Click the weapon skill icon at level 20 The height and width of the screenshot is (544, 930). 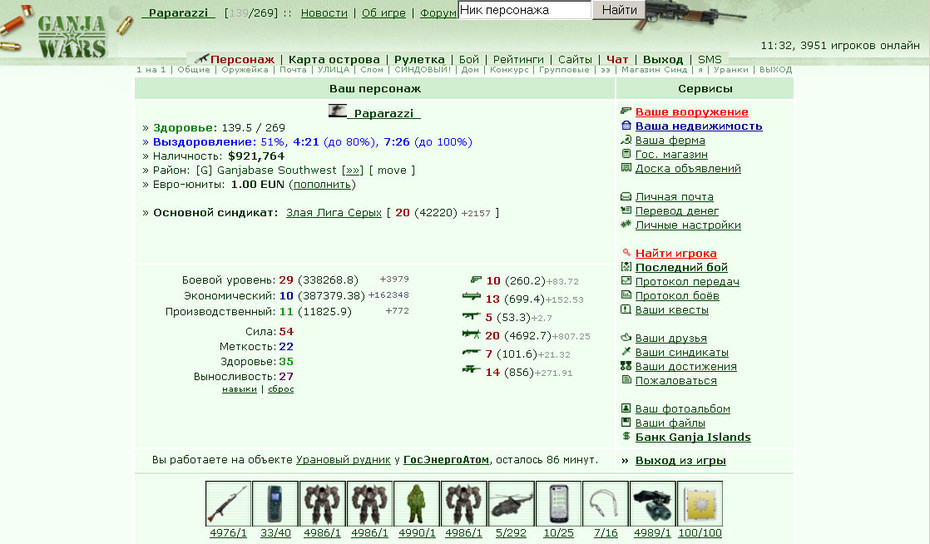472,335
